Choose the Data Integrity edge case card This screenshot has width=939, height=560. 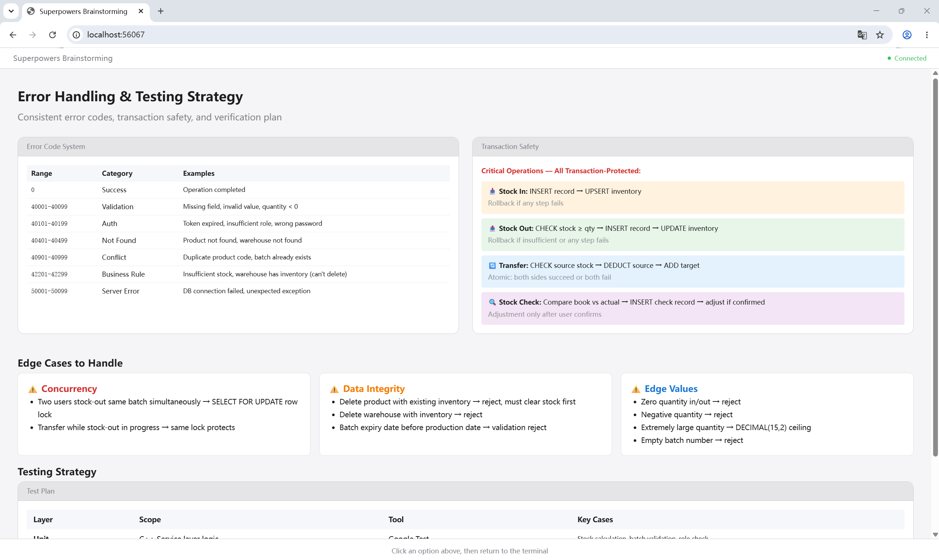click(466, 414)
